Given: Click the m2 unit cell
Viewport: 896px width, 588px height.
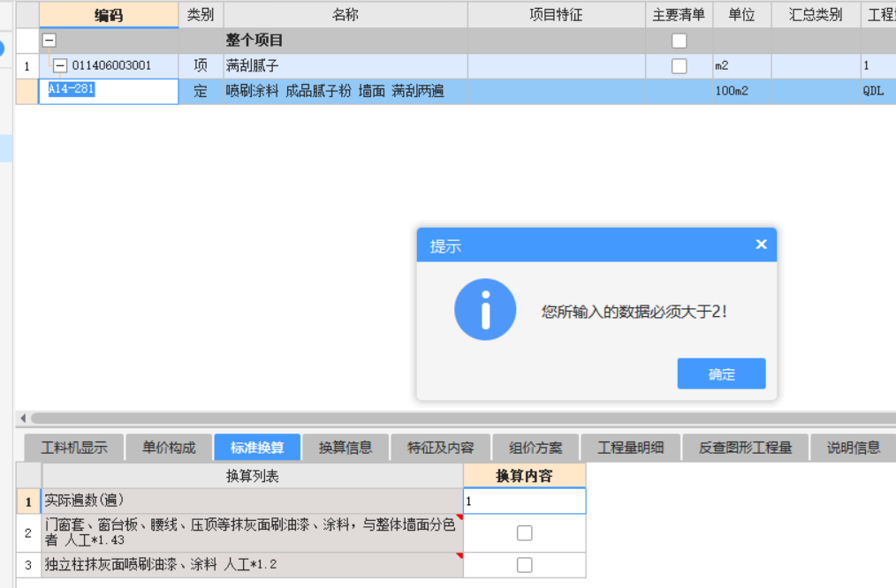Looking at the screenshot, I should (x=741, y=65).
